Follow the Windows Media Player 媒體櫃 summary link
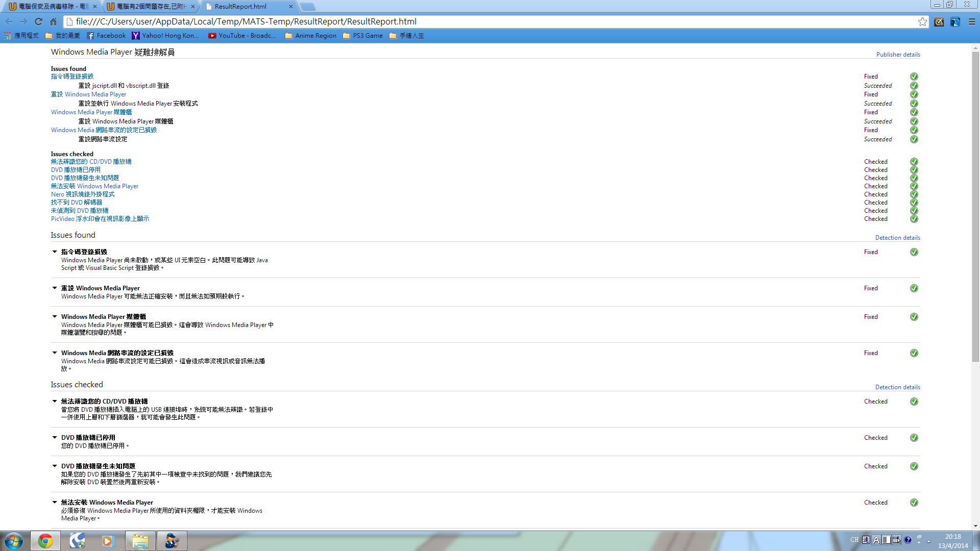Screen dimensions: 980x551 [x=91, y=112]
